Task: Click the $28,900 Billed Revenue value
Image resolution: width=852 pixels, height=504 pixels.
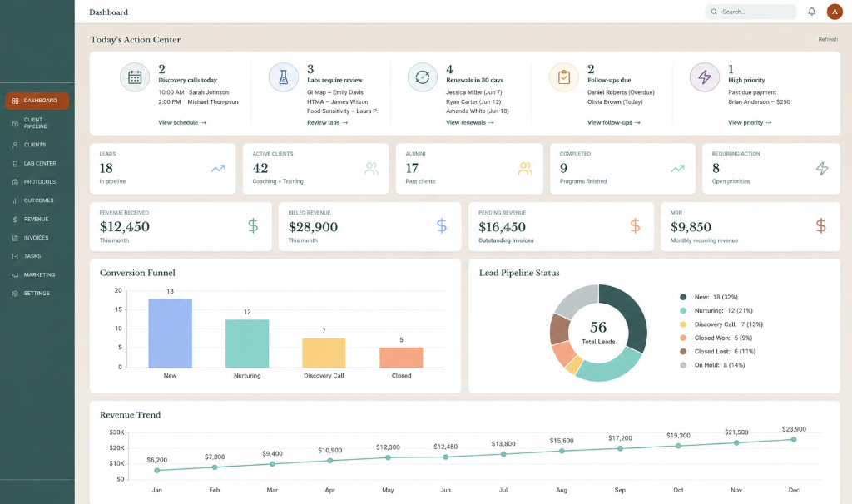Action: click(x=313, y=226)
